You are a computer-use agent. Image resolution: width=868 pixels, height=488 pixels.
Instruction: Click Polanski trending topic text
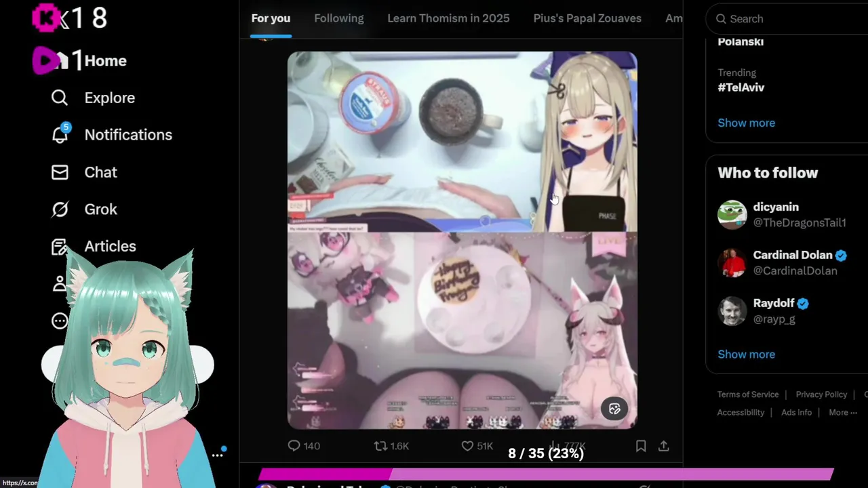(x=741, y=42)
